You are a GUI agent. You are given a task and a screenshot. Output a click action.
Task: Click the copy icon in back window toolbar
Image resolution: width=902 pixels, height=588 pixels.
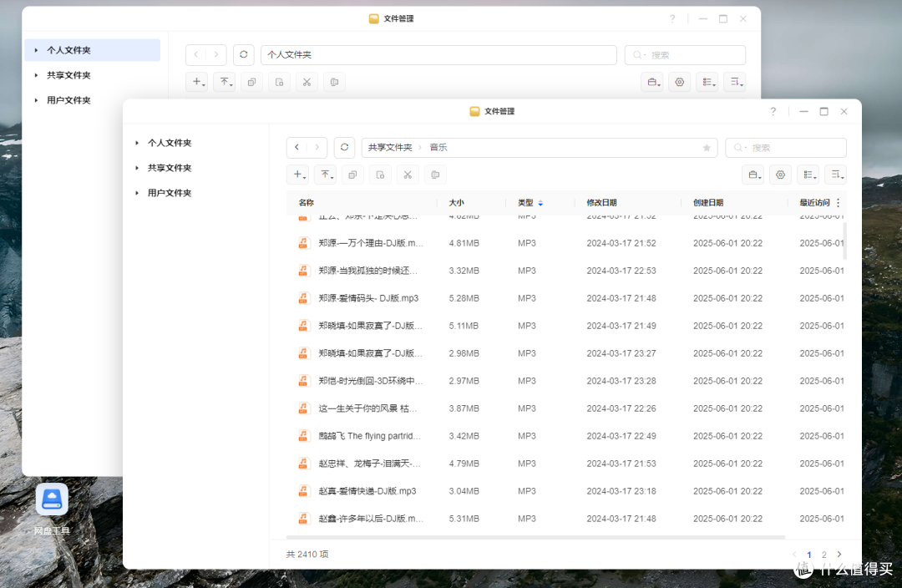point(252,82)
